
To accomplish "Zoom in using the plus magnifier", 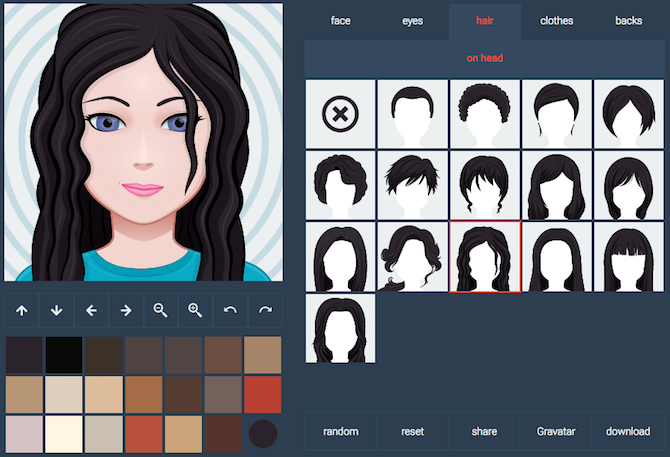I will [195, 311].
